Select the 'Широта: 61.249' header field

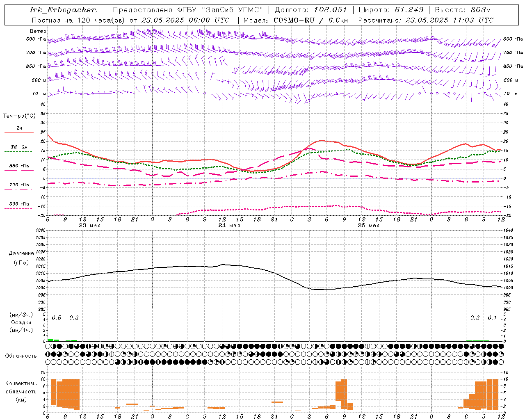391,10
